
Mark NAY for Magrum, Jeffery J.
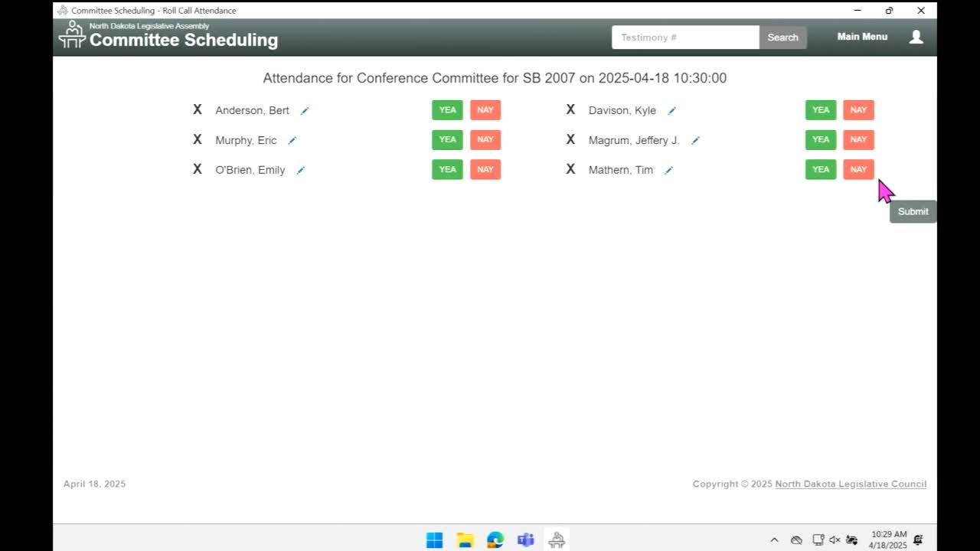pyautogui.click(x=858, y=140)
